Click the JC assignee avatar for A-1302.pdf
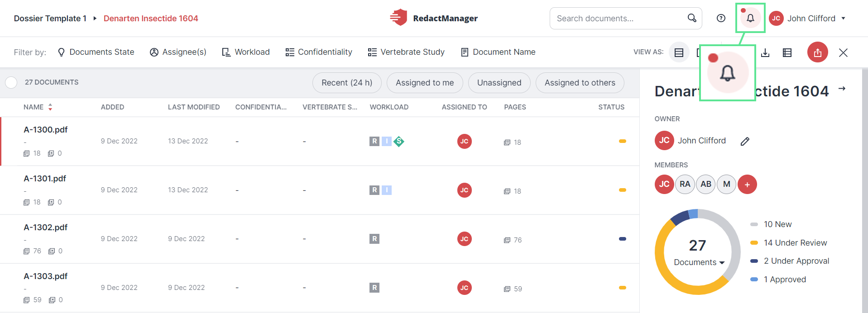Screen dimensions: 868x313 (465, 239)
